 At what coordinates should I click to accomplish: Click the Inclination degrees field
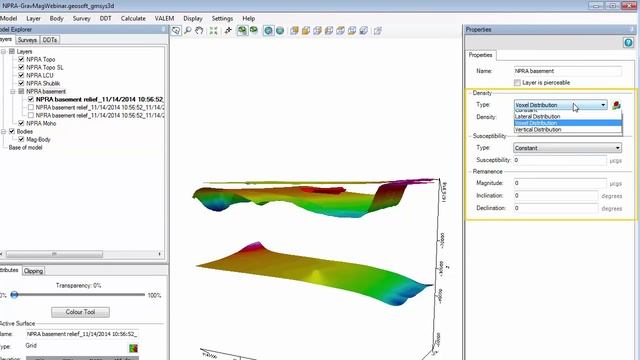(x=556, y=196)
